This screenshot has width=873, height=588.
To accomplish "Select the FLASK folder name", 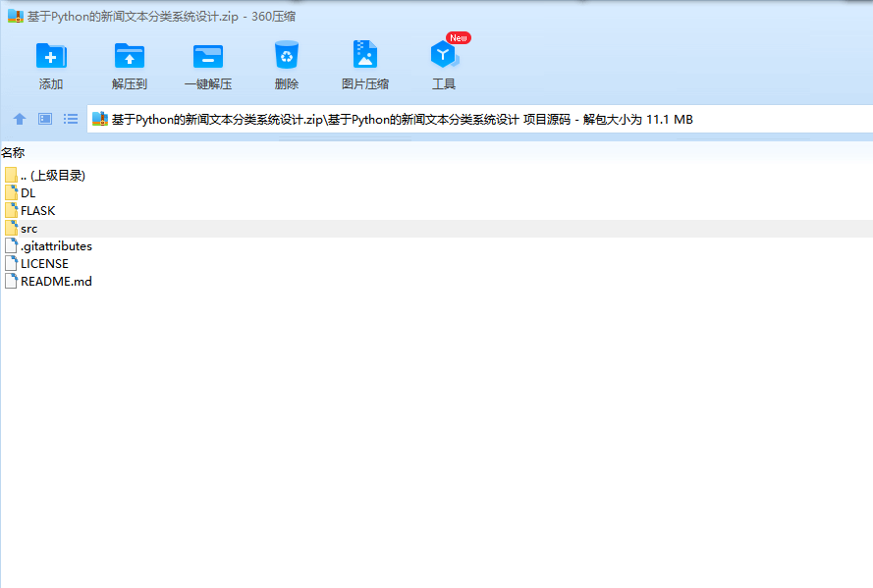I will (x=38, y=211).
